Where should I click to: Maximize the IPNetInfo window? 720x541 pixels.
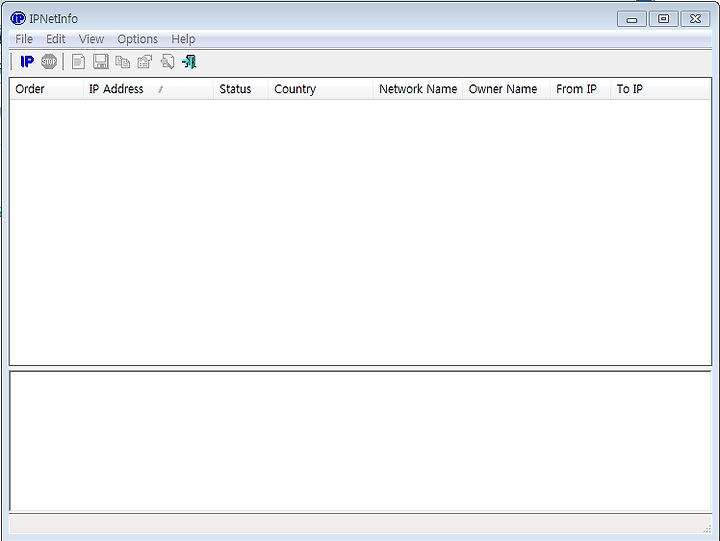664,19
